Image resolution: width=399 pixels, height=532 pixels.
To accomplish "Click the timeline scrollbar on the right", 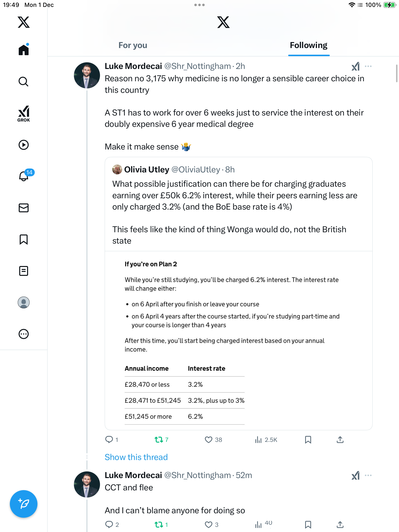I will point(397,73).
